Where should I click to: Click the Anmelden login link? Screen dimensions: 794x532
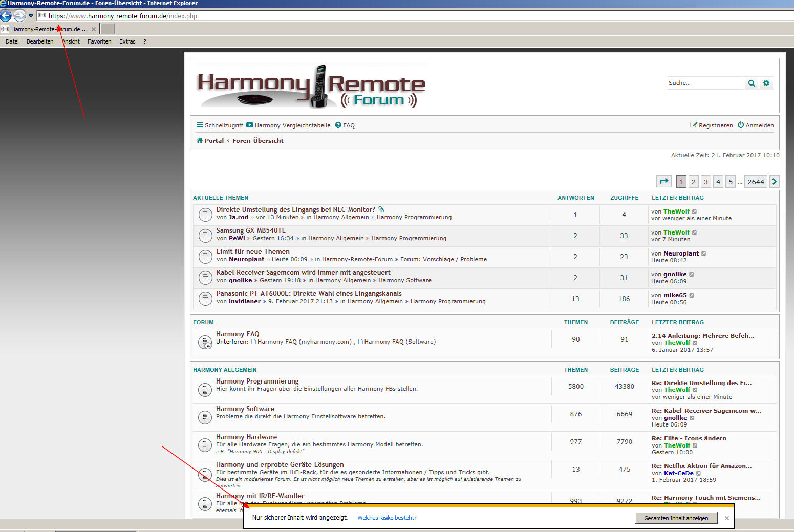point(756,125)
